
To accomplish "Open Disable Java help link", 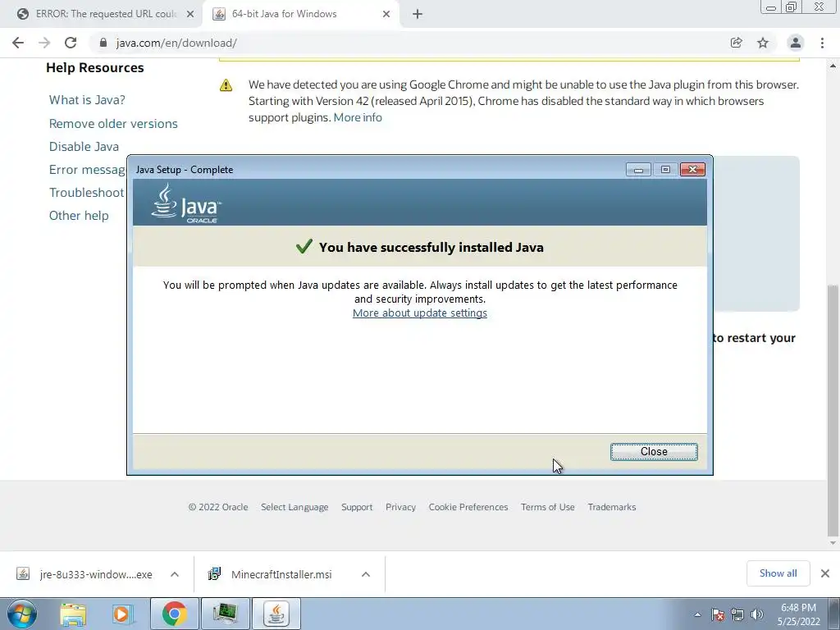I will (84, 146).
